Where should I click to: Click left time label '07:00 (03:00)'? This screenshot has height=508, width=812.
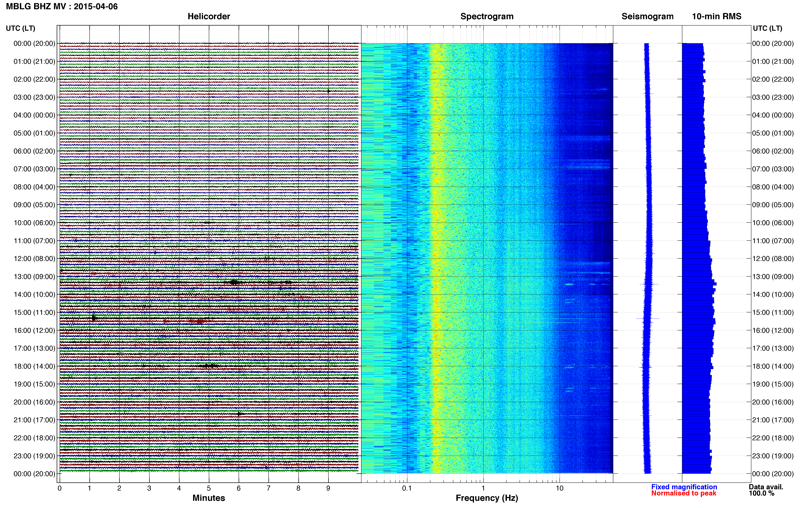click(x=34, y=169)
